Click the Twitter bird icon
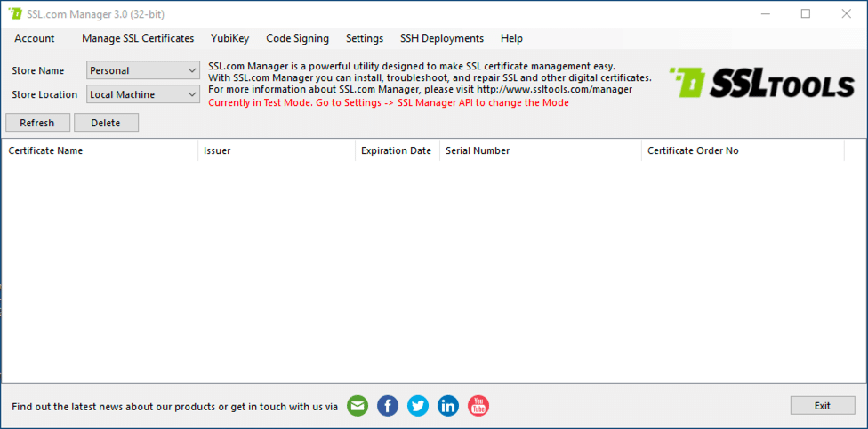Image resolution: width=868 pixels, height=429 pixels. pos(418,406)
